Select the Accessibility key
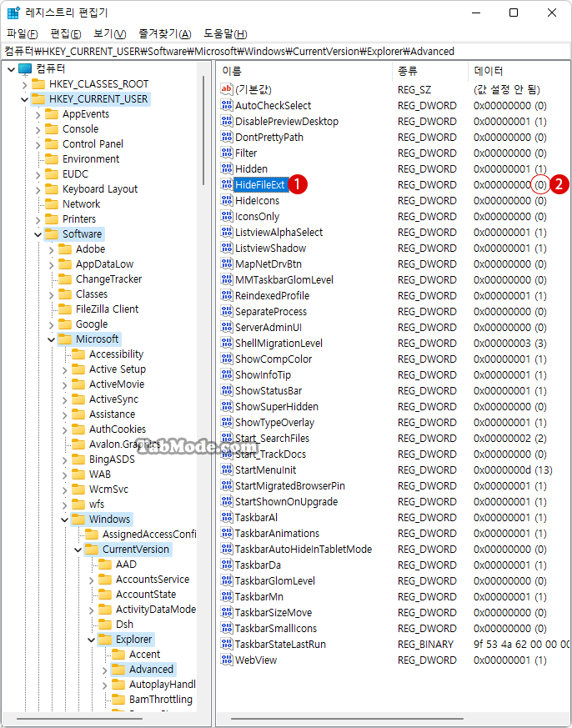The image size is (572, 728). (x=116, y=354)
